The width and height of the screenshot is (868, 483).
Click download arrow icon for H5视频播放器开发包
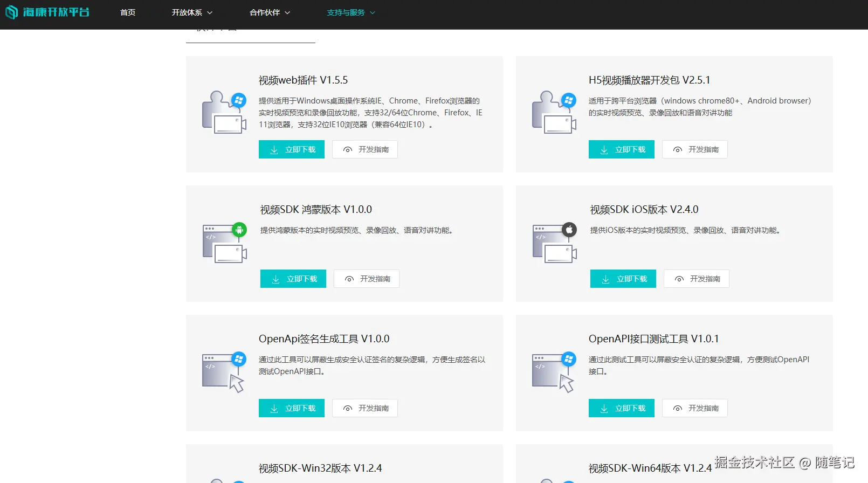point(604,150)
